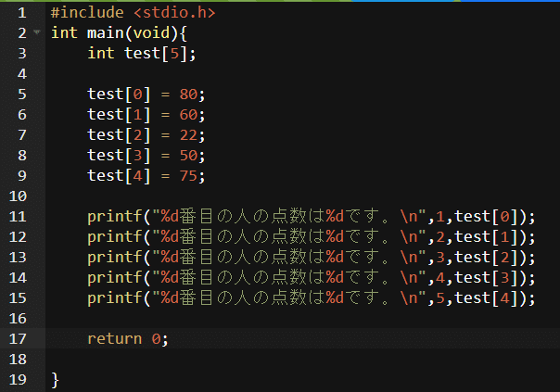Screen dimensions: 560x392
Task: Collapse the main function fold arrow
Action: click(x=37, y=32)
